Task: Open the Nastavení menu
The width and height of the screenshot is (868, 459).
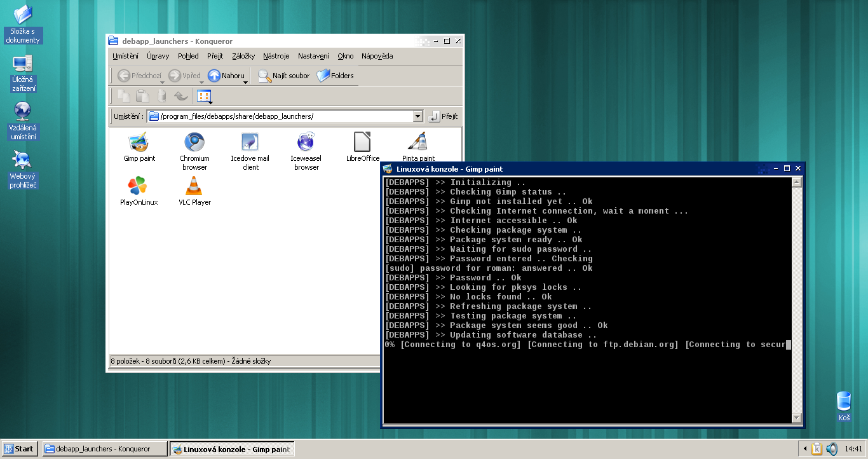Action: click(x=313, y=56)
